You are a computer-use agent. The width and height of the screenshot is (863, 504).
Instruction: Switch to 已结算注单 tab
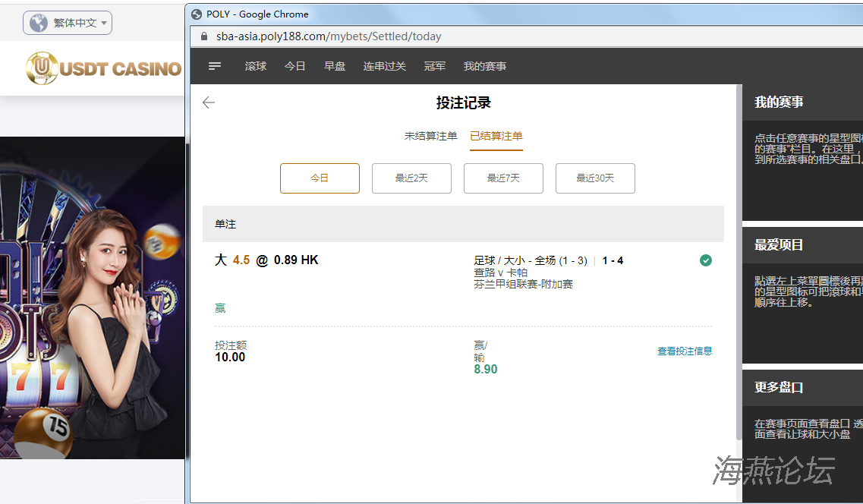pos(496,136)
